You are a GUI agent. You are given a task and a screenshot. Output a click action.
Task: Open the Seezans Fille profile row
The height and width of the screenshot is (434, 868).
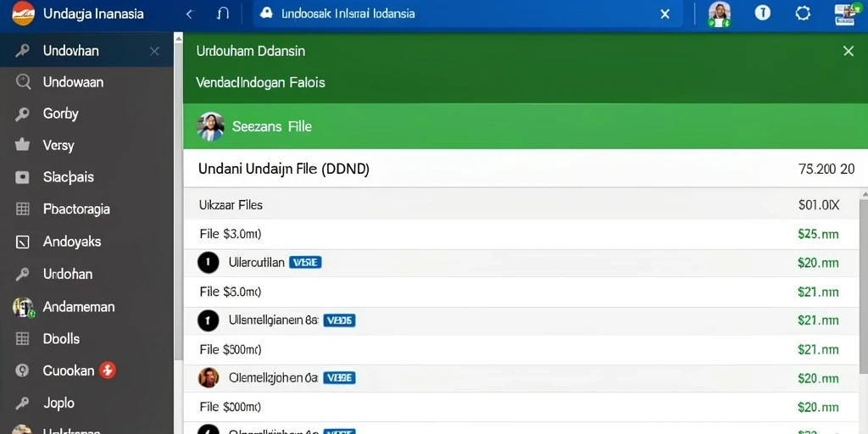pos(526,126)
